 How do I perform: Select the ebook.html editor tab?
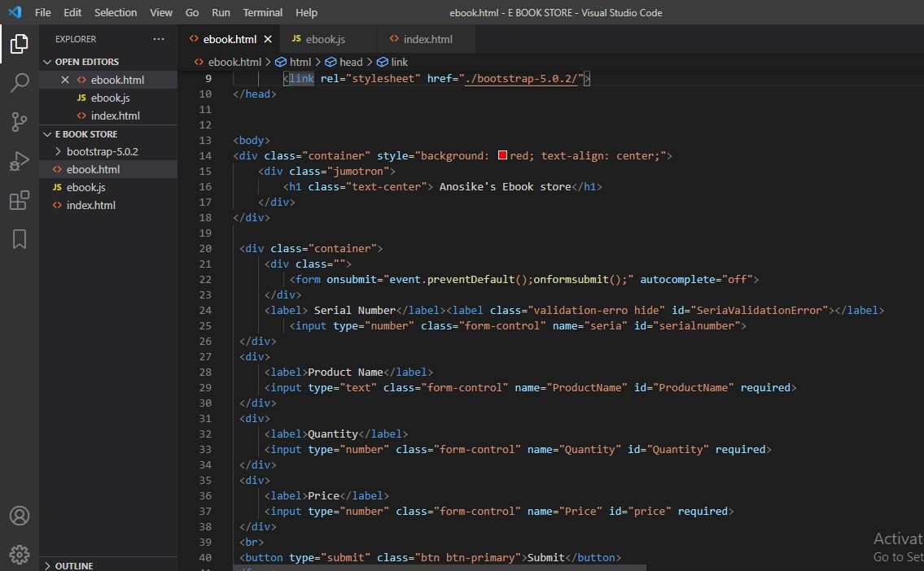(x=230, y=39)
